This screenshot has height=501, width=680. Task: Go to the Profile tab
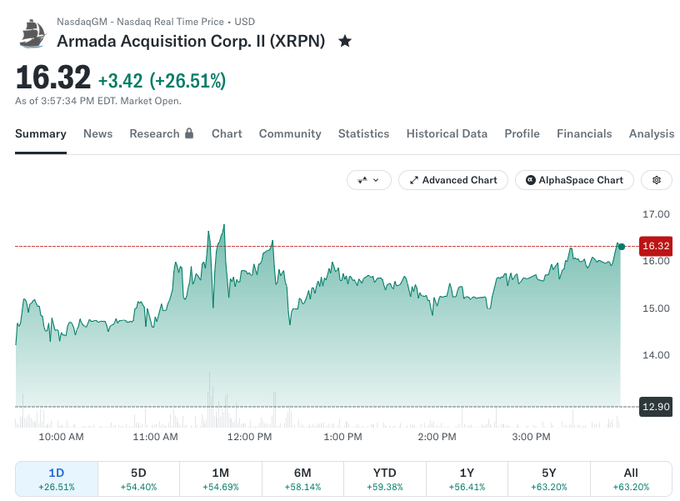click(x=522, y=134)
